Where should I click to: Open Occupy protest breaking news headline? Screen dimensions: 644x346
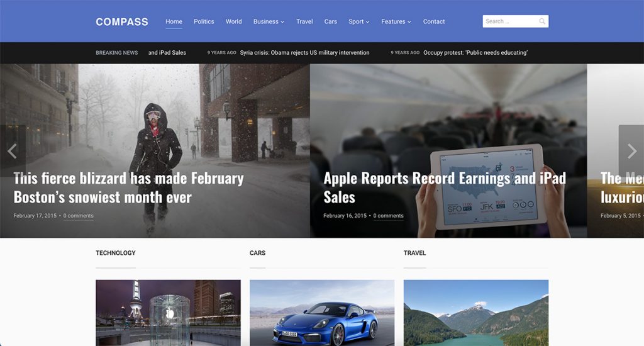475,53
